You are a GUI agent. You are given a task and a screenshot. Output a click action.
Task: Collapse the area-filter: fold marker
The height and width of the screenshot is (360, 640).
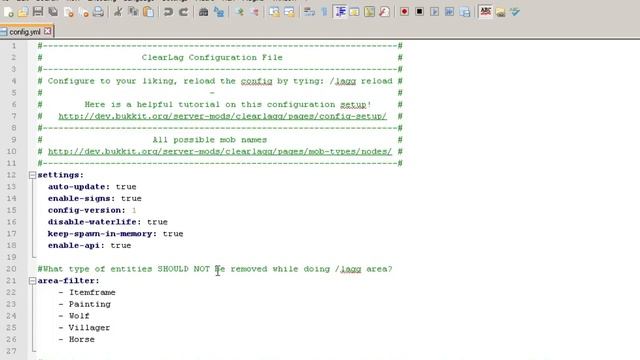[32, 281]
